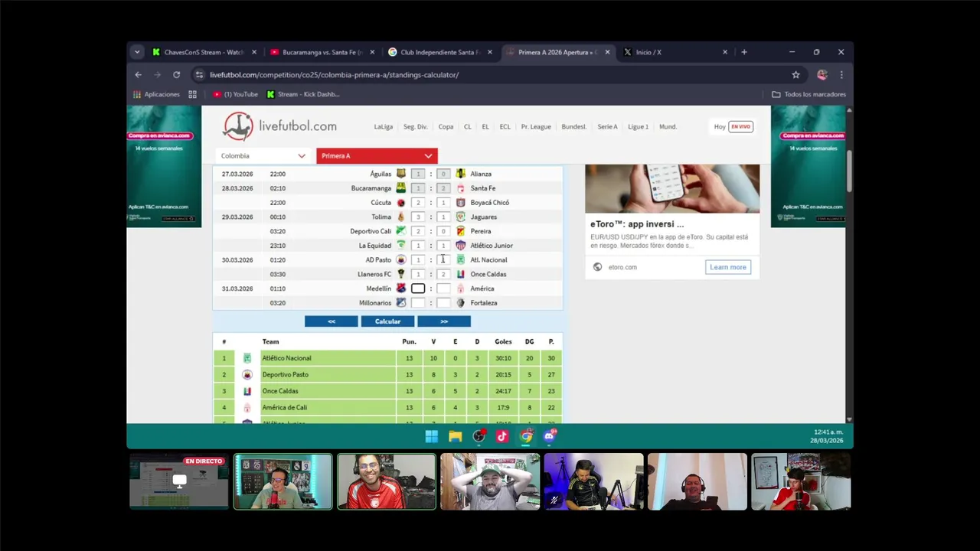The height and width of the screenshot is (551, 980).
Task: Click the Millonarios team crest
Action: pos(400,303)
